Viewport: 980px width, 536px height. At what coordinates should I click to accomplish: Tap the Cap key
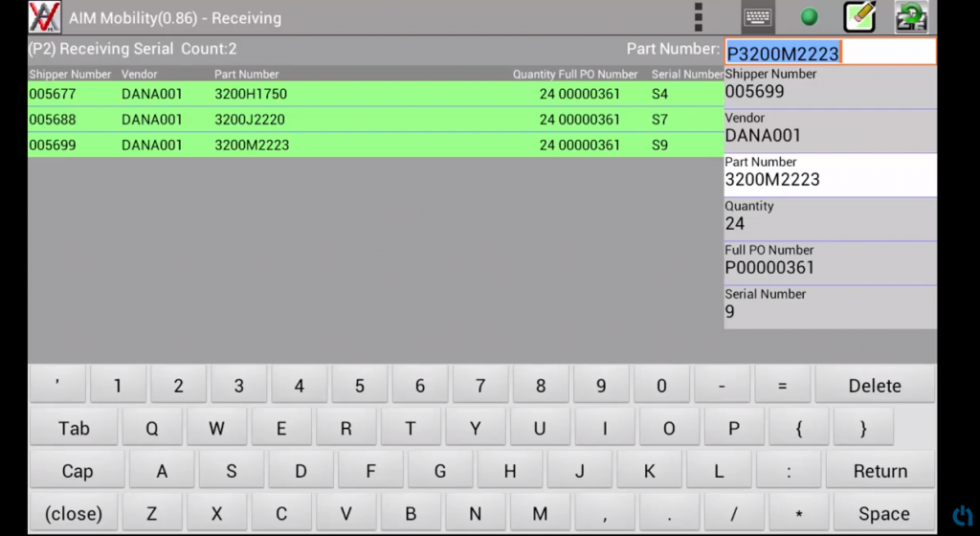click(x=77, y=470)
